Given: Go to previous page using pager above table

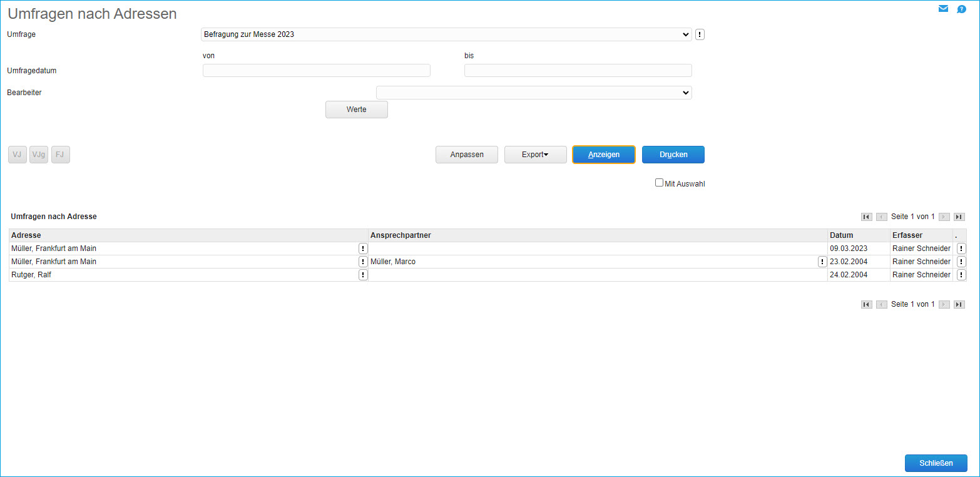Looking at the screenshot, I should point(882,217).
